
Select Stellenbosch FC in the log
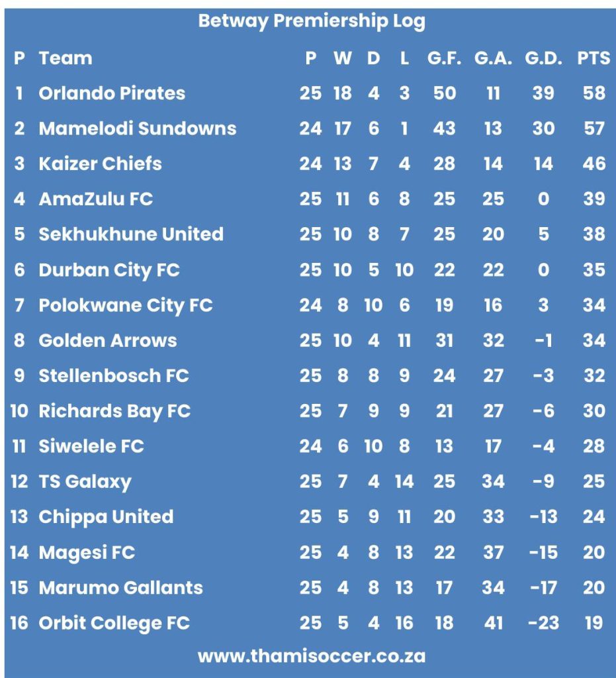point(114,375)
